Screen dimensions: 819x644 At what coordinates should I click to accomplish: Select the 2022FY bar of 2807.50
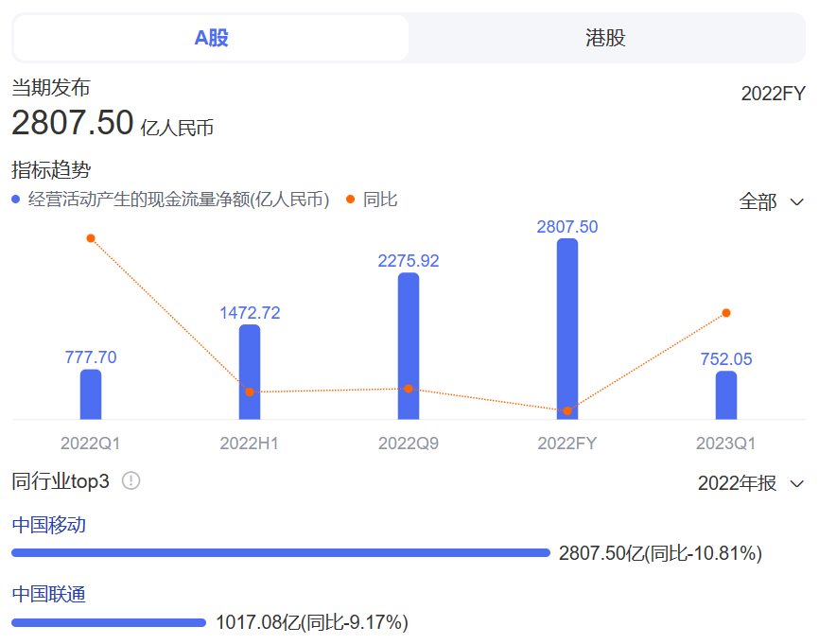coord(567,329)
